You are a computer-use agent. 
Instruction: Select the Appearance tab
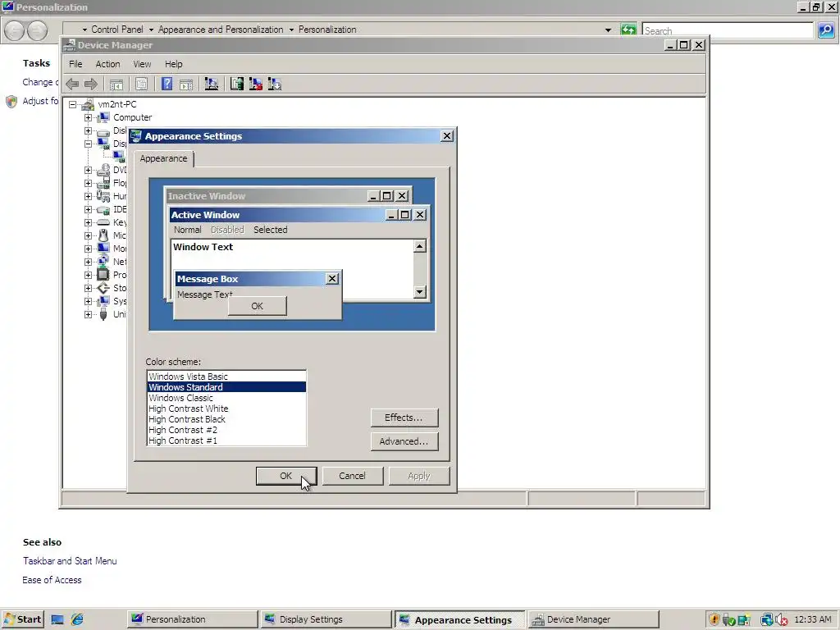tap(163, 158)
